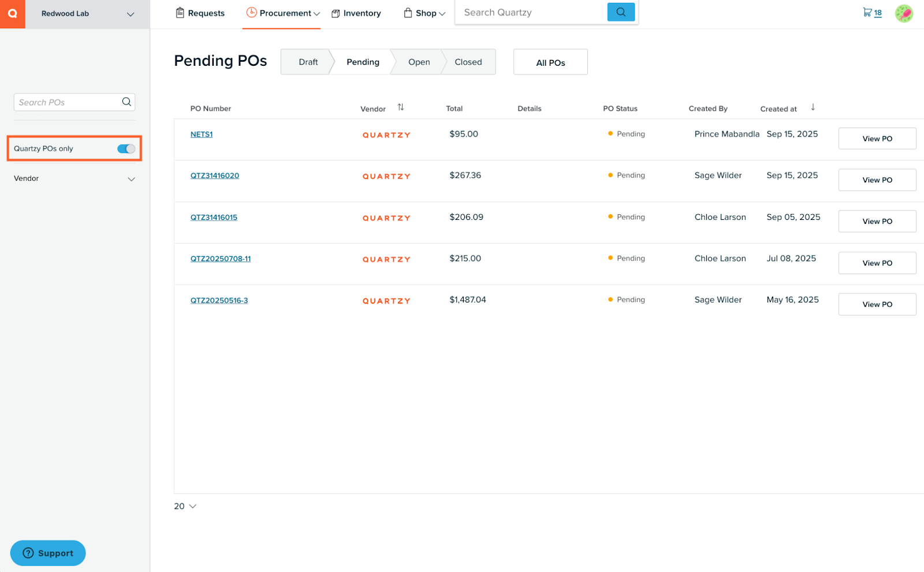Open the profile avatar menu
This screenshot has width=924, height=572.
904,13
